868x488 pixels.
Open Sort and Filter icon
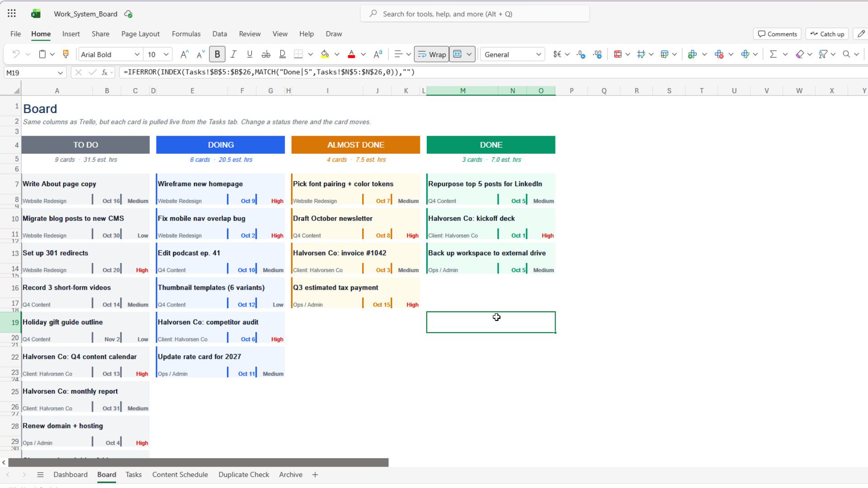[823, 54]
